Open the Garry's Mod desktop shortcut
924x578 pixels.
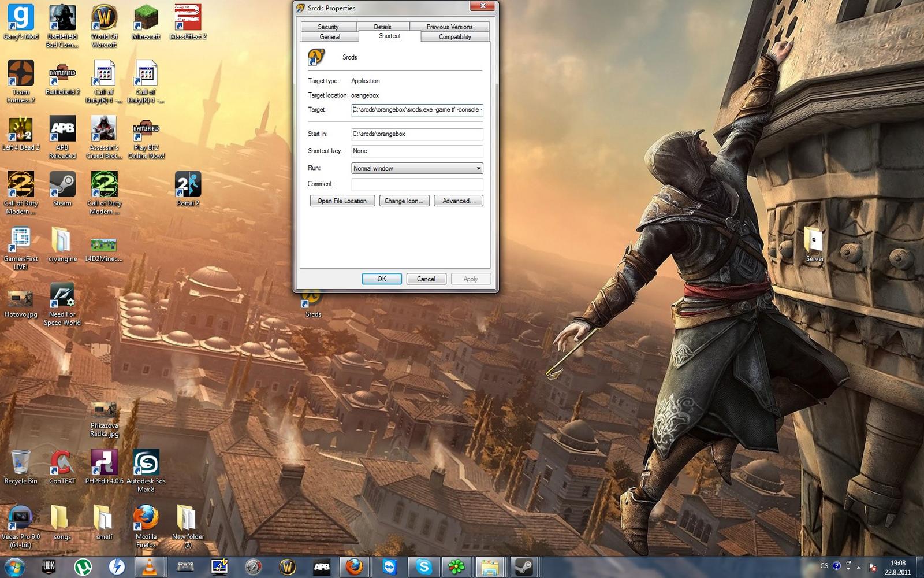tap(21, 22)
